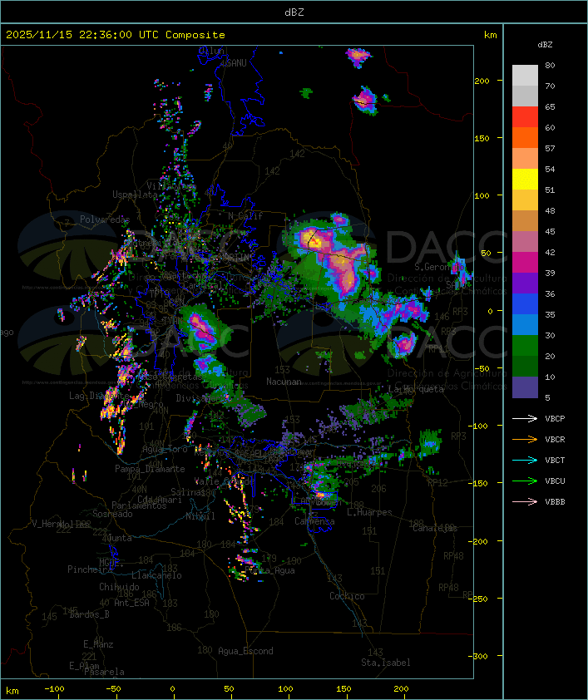Screen dimensions: 588x700
Task: Click the Llancanelo place label
Action: pos(156,575)
